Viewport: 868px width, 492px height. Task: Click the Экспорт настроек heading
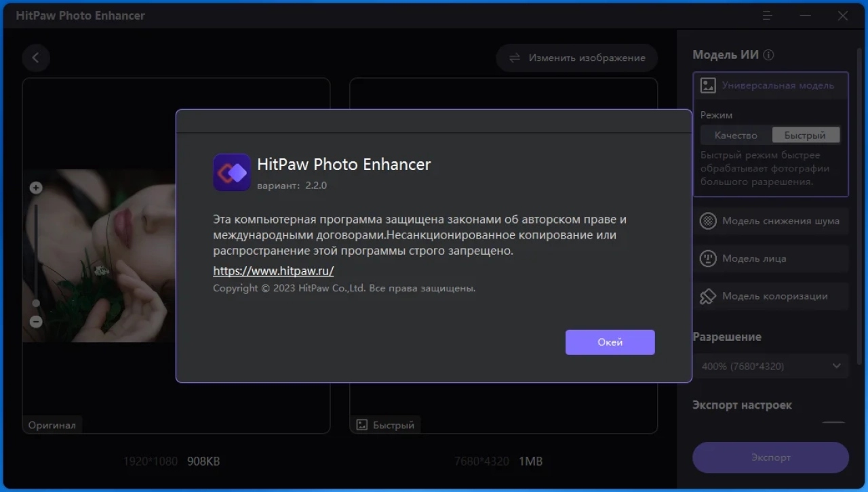(x=742, y=405)
